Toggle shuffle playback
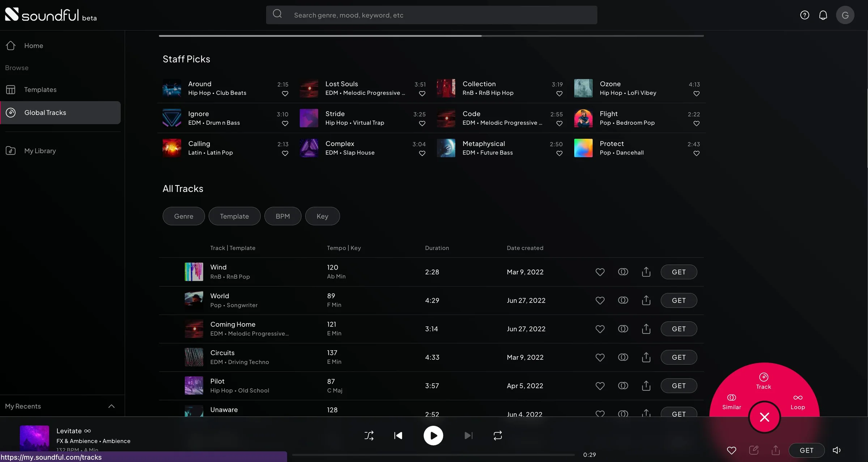The image size is (868, 462). click(x=369, y=435)
